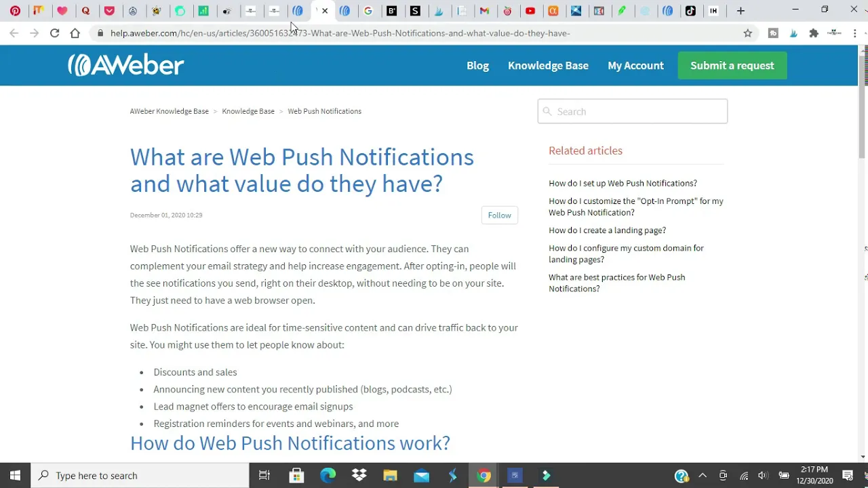Open the Extensions puzzle icon

coord(814,33)
